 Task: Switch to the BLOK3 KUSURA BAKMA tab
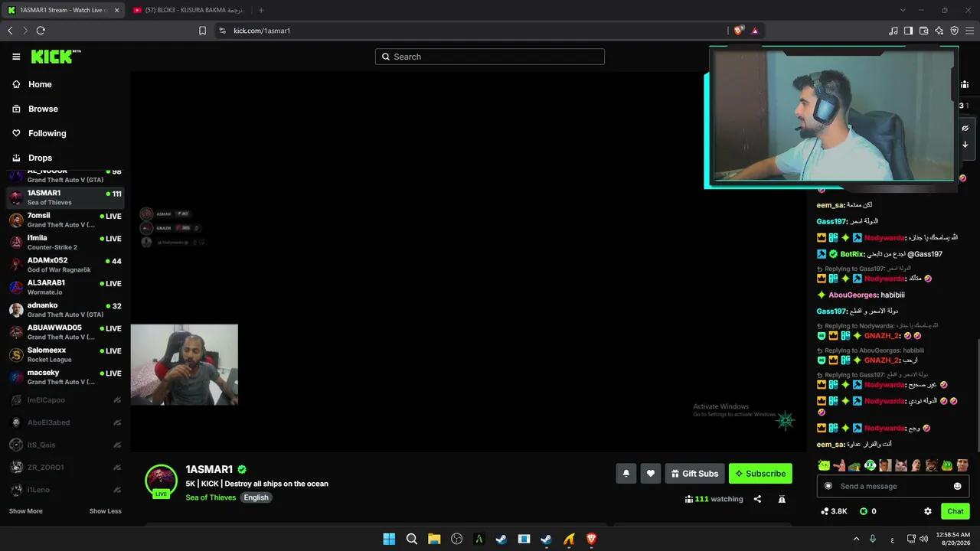pos(188,10)
